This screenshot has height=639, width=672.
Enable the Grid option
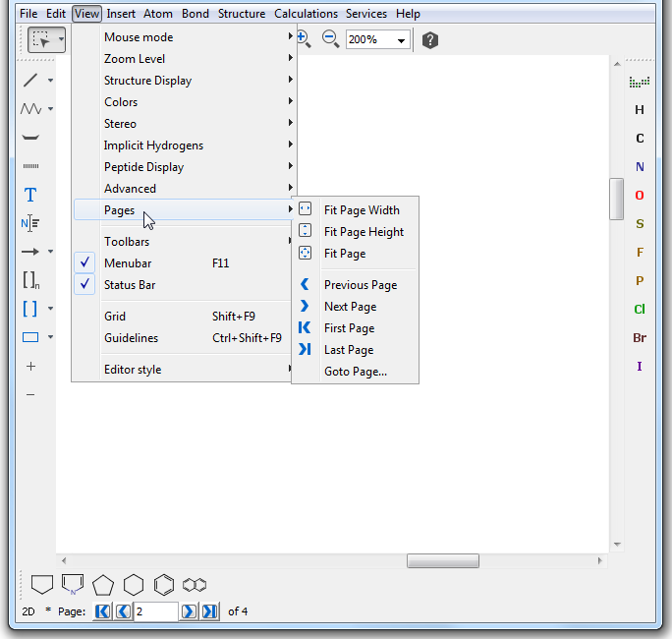click(x=115, y=317)
